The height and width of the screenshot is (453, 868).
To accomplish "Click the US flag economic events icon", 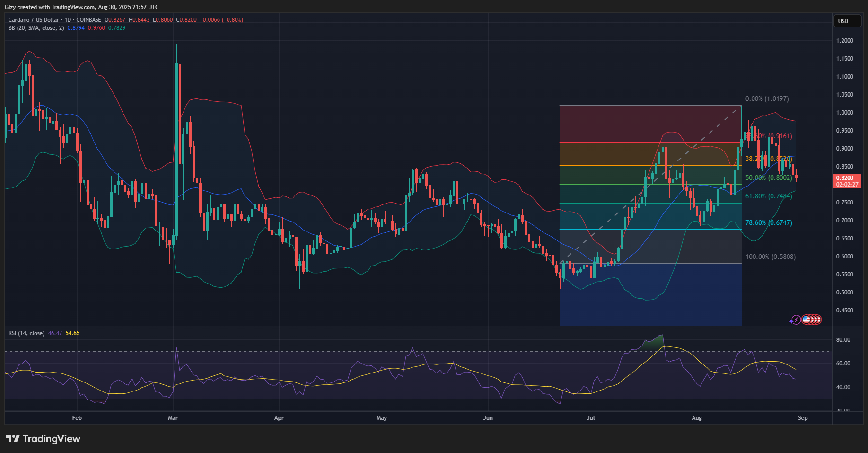I will click(x=807, y=320).
